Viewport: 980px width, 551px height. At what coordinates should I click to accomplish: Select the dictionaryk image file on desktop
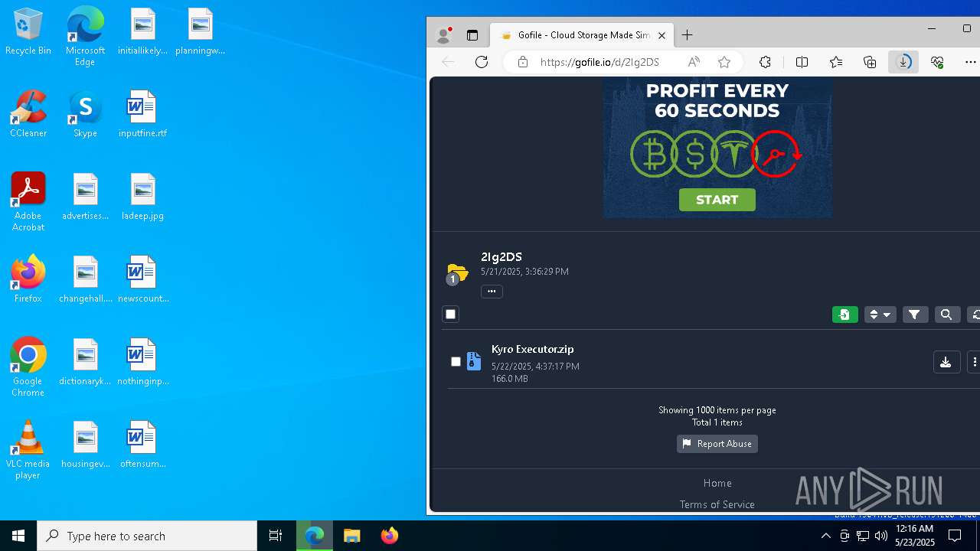click(x=85, y=362)
